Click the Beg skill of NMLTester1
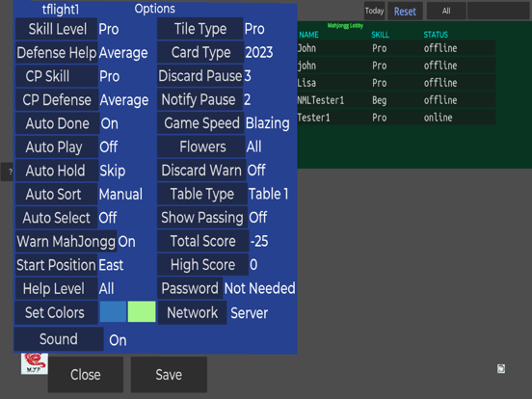 click(x=380, y=100)
